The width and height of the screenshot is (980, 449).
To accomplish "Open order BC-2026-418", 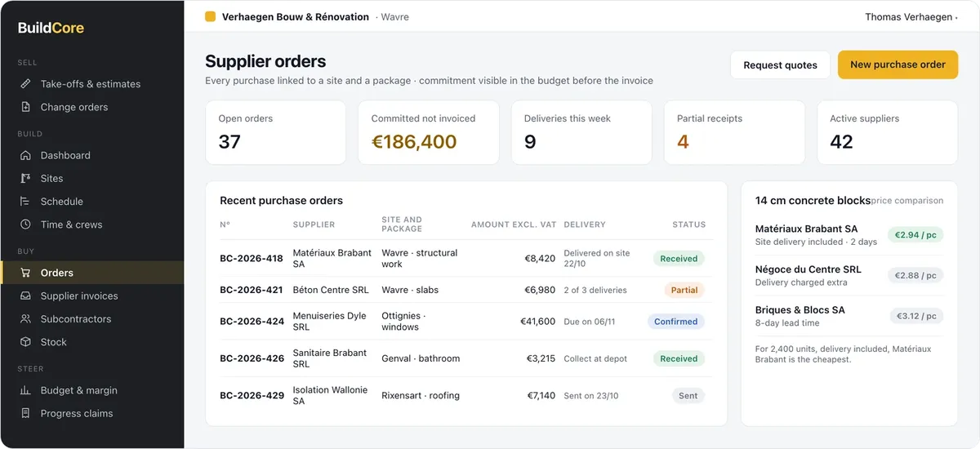I will (x=252, y=259).
